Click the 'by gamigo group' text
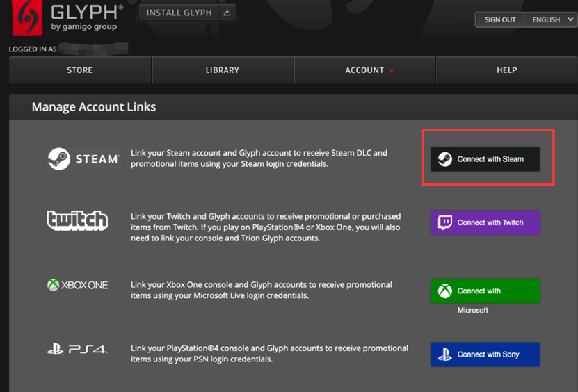Screen dimensions: 578x392 point(84,27)
